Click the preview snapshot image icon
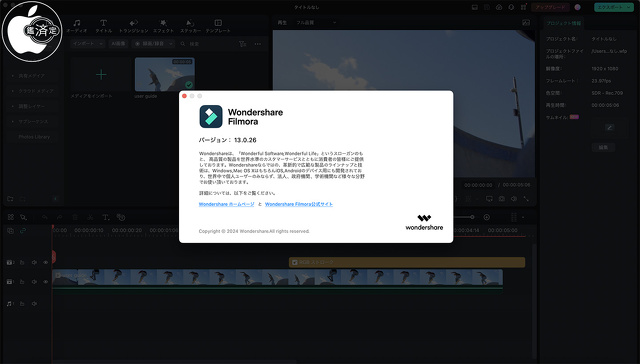Image resolution: width=640 pixels, height=364 pixels. [x=526, y=22]
